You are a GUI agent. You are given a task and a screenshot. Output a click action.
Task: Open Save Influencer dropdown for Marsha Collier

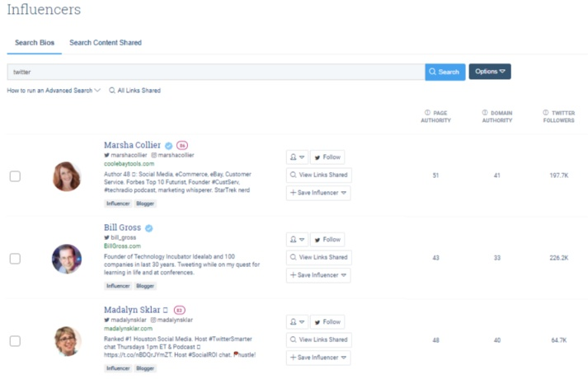coord(318,193)
